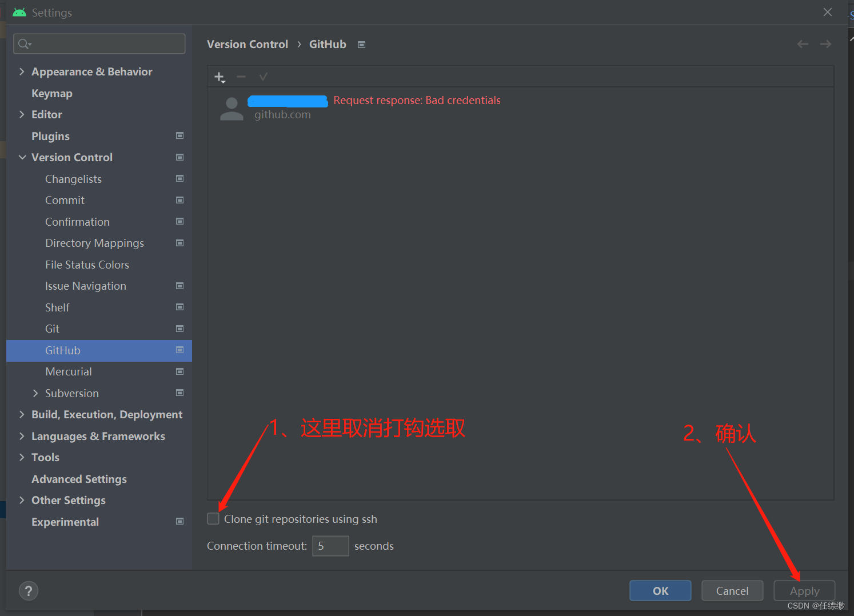Viewport: 854px width, 616px height.
Task: Click the search magnifier icon in settings
Action: tap(24, 44)
